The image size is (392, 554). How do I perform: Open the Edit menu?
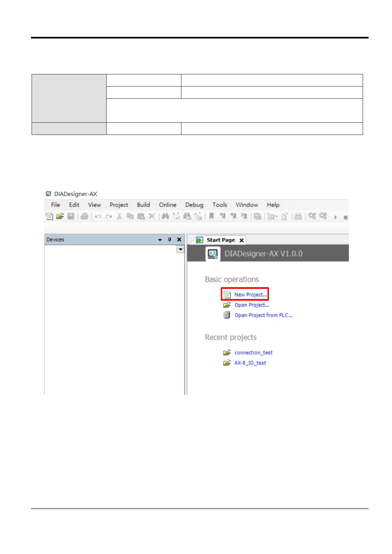click(x=74, y=205)
